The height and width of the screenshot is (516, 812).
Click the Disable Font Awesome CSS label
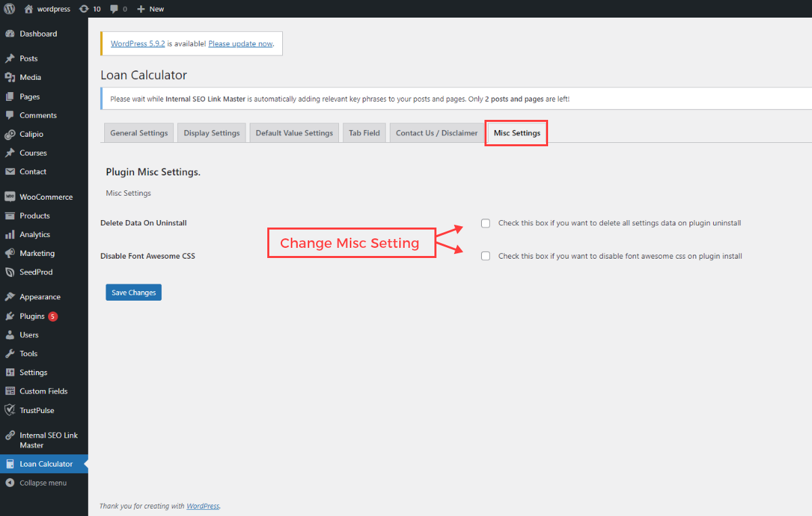coord(148,256)
